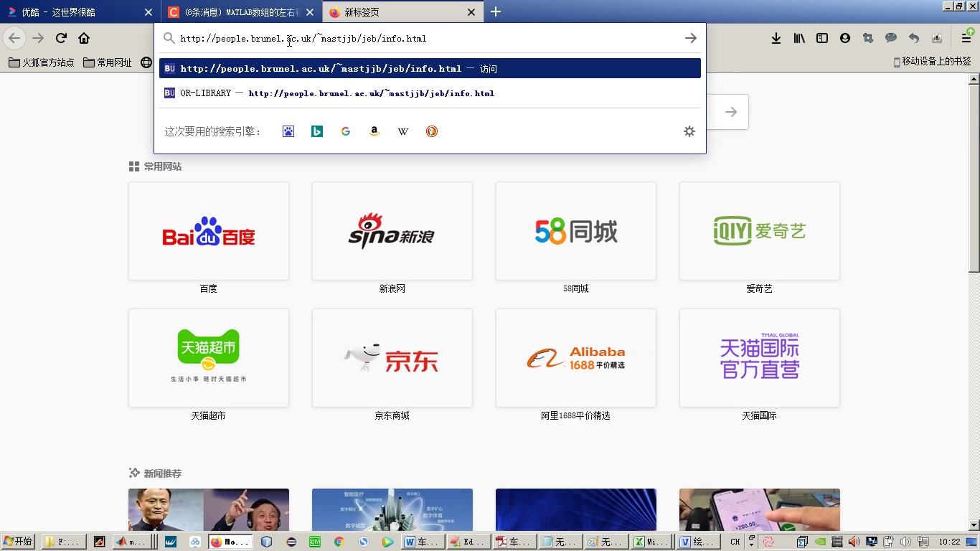Open the downloads panel
This screenshot has width=980, height=551.
pyautogui.click(x=776, y=38)
